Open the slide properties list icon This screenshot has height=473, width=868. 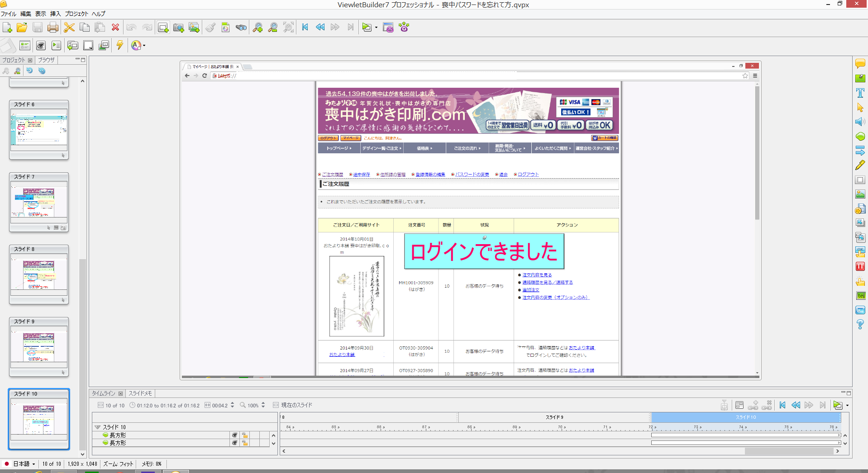[x=25, y=45]
